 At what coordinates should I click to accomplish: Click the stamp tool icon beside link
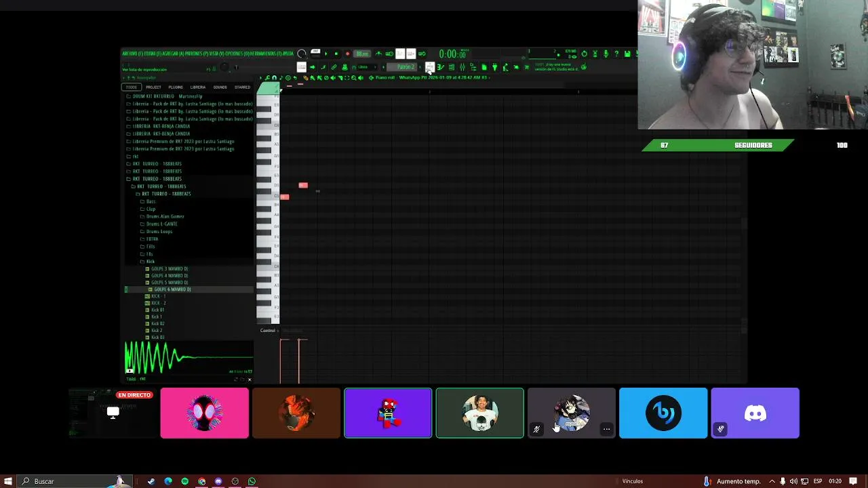344,66
